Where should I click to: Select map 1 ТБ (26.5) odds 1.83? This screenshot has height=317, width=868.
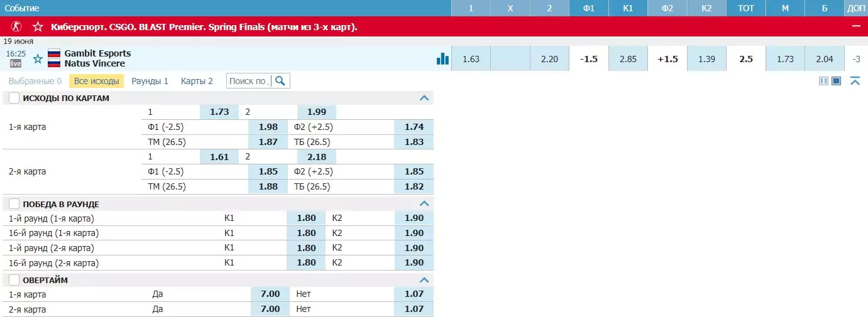(x=414, y=142)
